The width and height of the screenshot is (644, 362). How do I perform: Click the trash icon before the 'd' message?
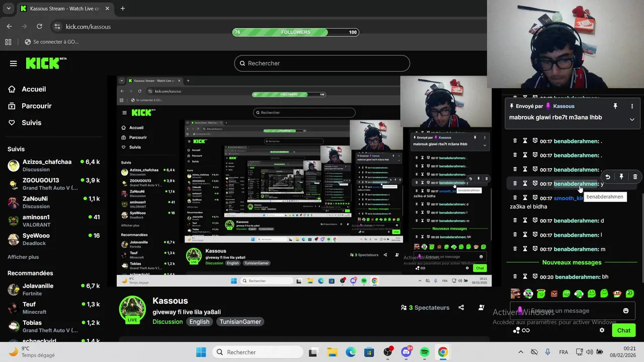pyautogui.click(x=515, y=220)
